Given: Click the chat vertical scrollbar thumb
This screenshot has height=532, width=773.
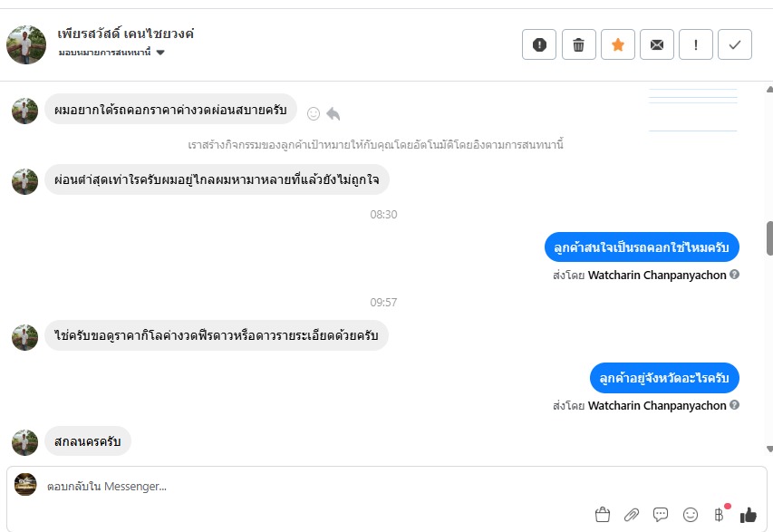Looking at the screenshot, I should point(769,238).
